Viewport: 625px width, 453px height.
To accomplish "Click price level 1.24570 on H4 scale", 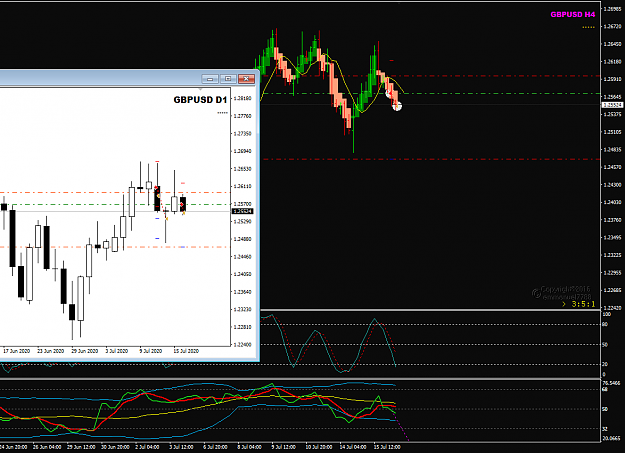I will point(613,167).
